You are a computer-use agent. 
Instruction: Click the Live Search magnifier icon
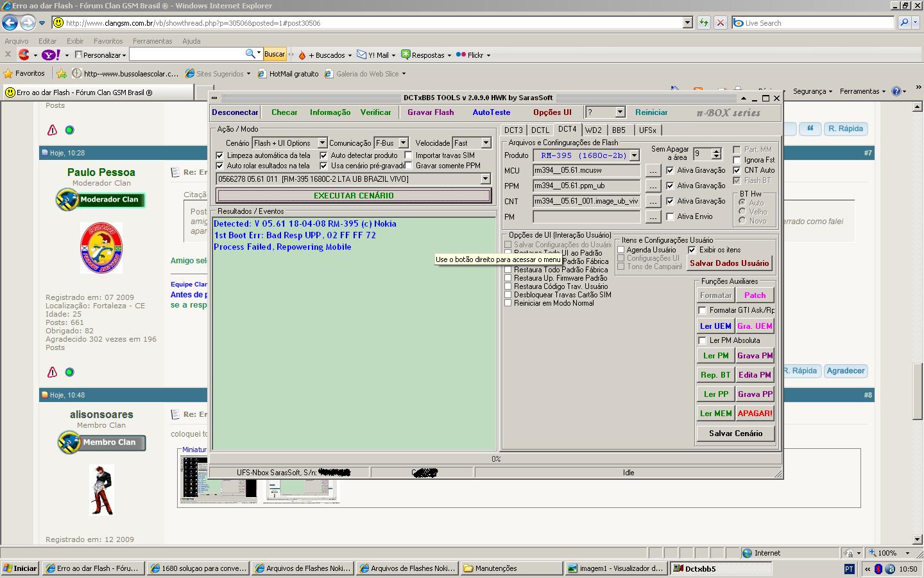pos(903,22)
